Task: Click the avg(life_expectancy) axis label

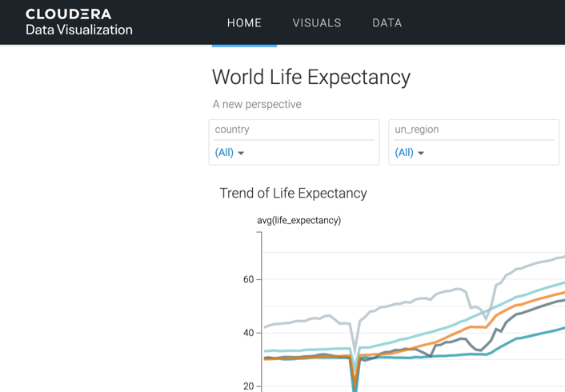Action: coord(299,220)
